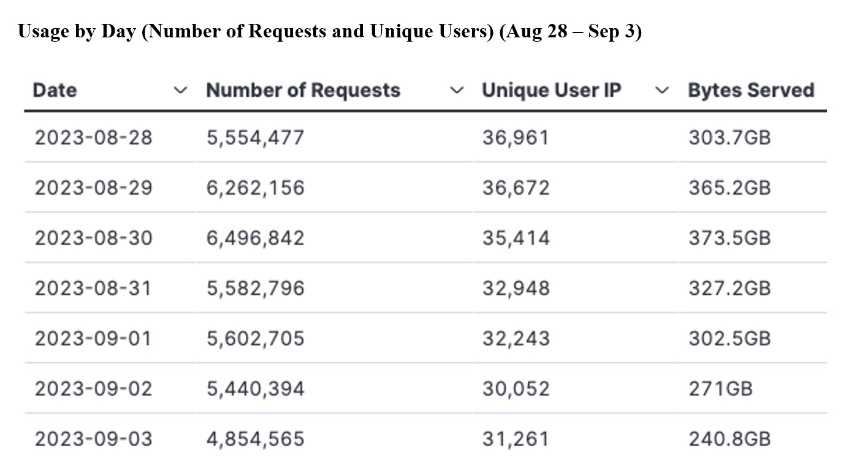868x459 pixels.
Task: Click the Bytes Served column header
Action: click(751, 90)
